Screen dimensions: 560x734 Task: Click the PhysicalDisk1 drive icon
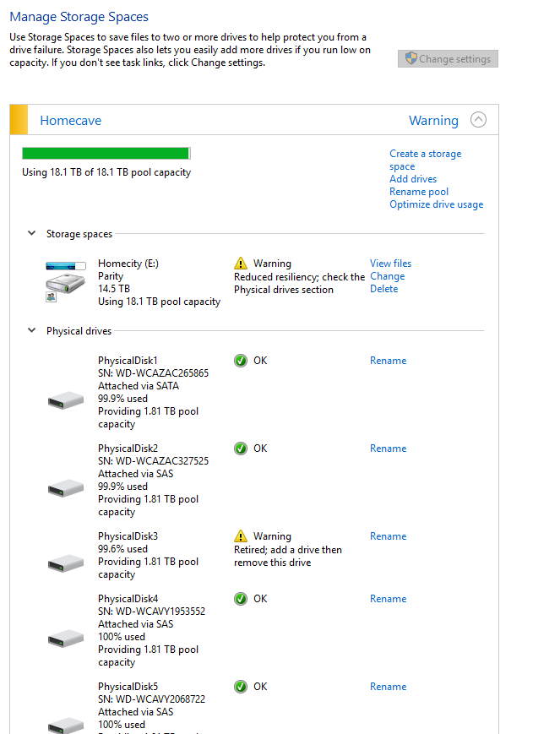click(x=65, y=399)
